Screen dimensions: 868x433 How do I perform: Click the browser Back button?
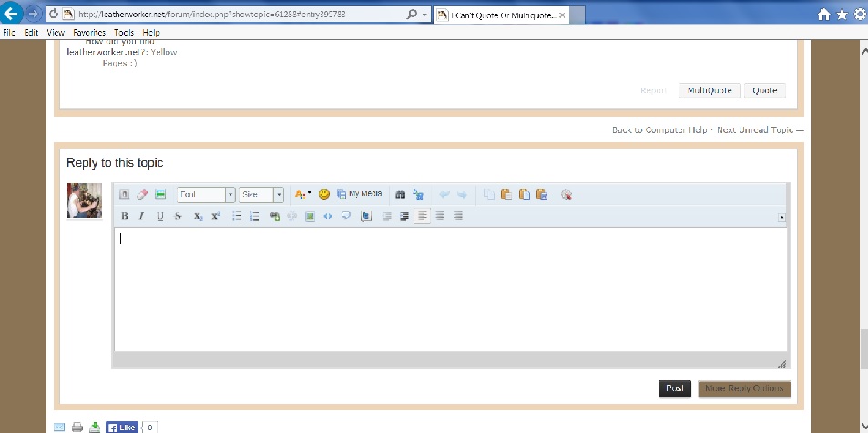[11, 14]
